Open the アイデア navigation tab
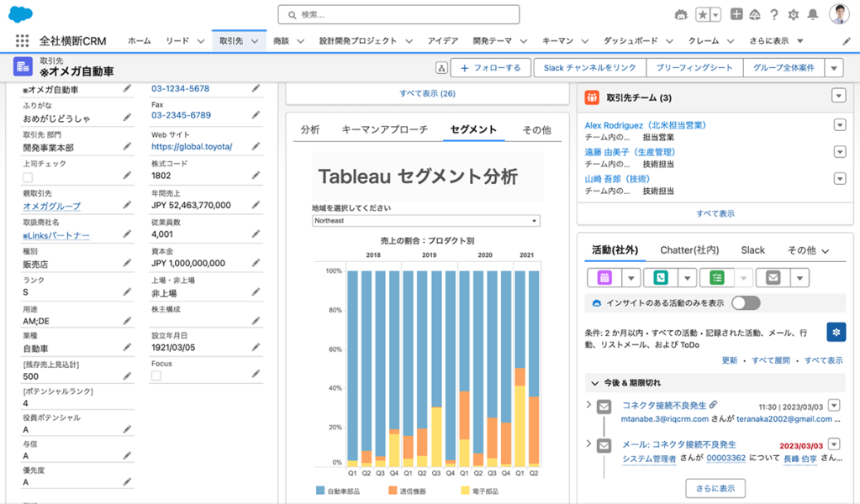860x504 pixels. pos(443,41)
